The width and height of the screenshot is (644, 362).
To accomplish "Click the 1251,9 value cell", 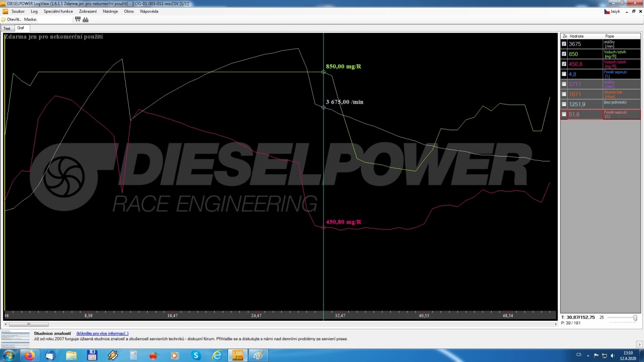I will tap(585, 104).
